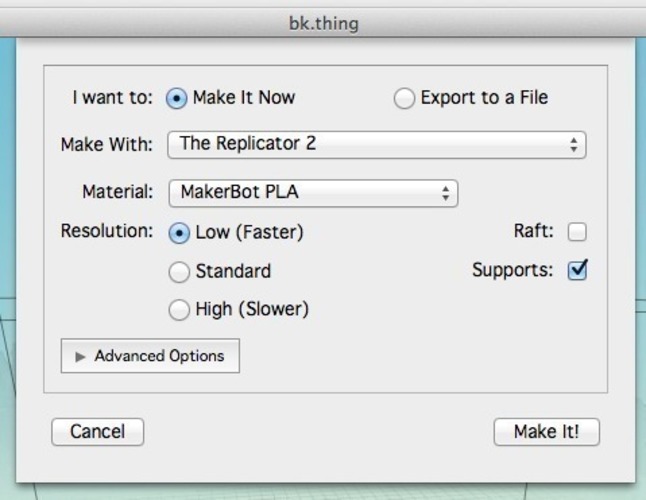Viewport: 646px width, 500px height.
Task: Enable the Raft checkbox
Action: (577, 232)
